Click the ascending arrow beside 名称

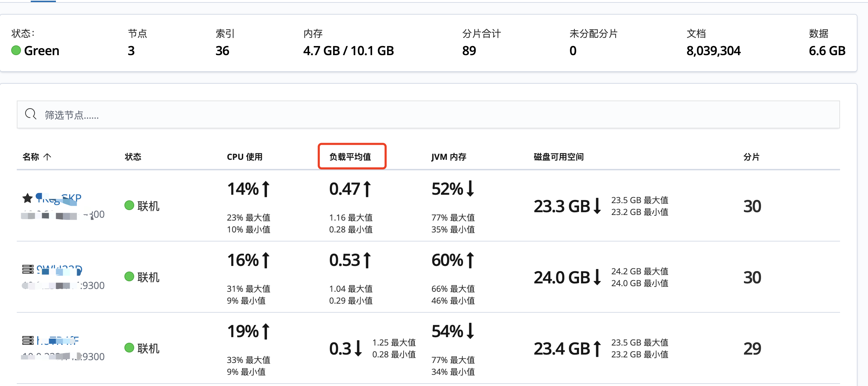47,157
